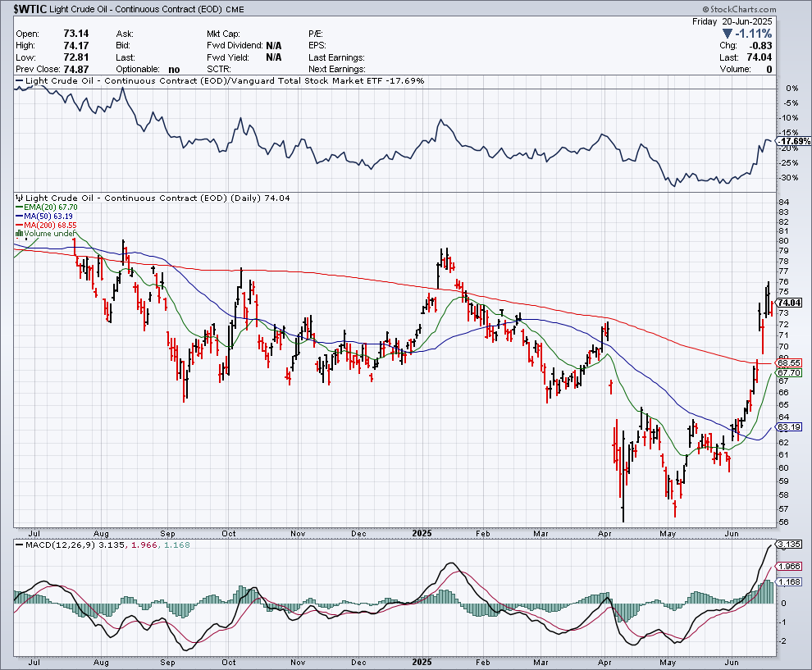Click the EMA(20) 67.70 legend entry
The height and width of the screenshot is (670, 812).
51,207
